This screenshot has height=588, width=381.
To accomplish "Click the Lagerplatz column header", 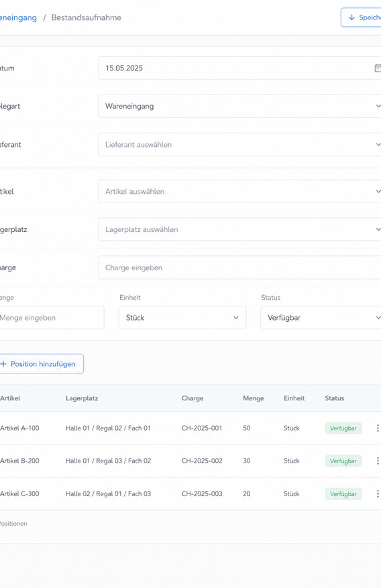I will (x=82, y=398).
